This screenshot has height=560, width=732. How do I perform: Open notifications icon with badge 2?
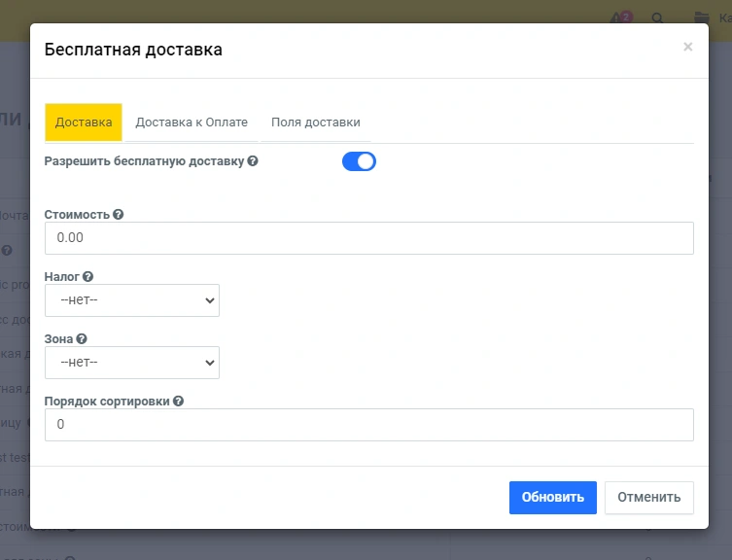617,17
